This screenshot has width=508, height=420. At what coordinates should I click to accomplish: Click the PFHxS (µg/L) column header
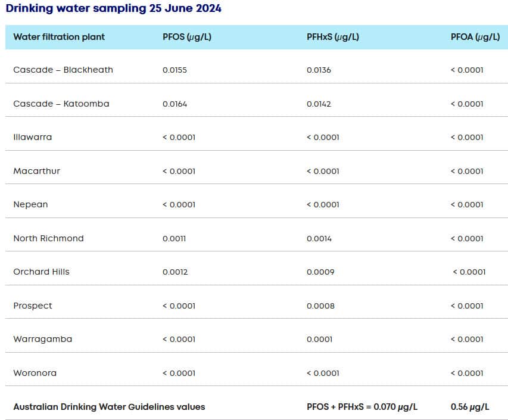[332, 37]
